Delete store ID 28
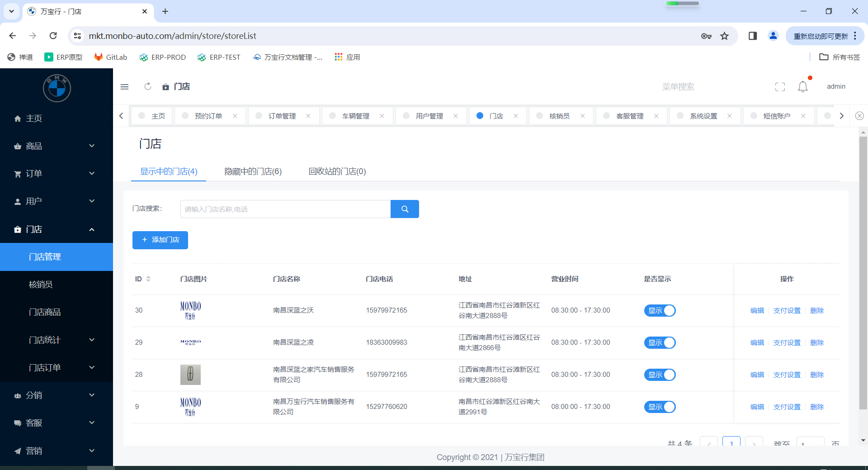Viewport: 868px width, 470px height. pyautogui.click(x=817, y=375)
